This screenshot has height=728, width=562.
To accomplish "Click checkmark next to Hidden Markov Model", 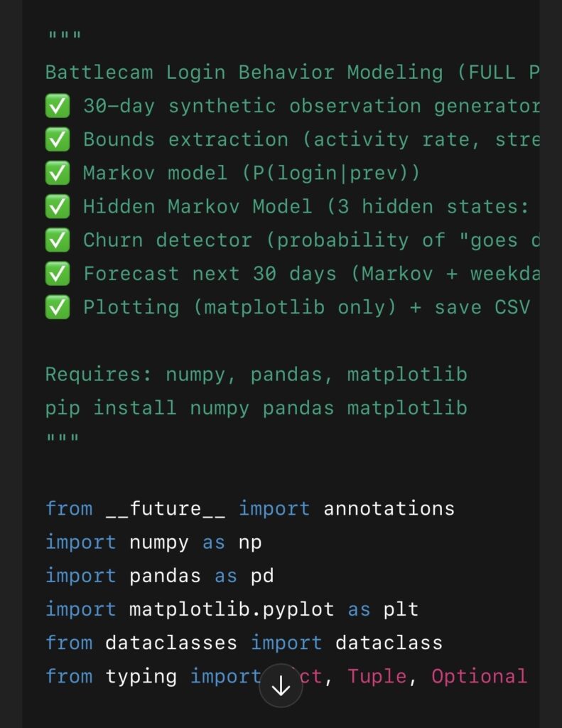I will [58, 207].
